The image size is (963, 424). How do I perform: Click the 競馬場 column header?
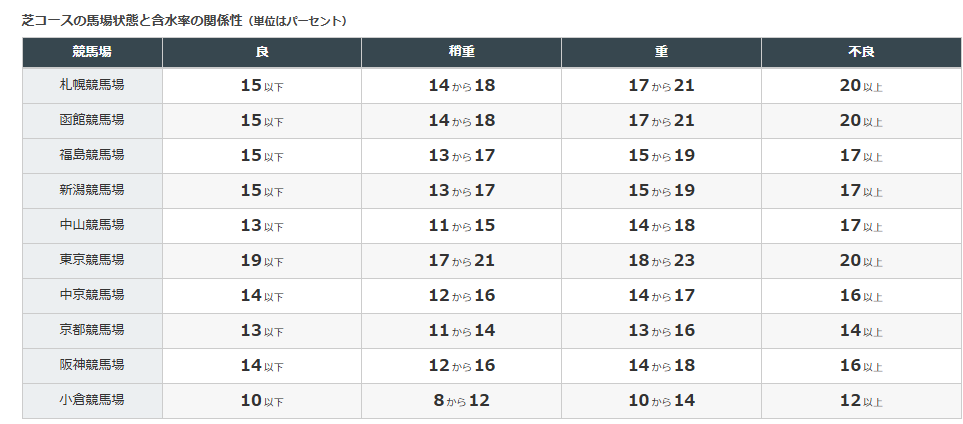pos(92,52)
